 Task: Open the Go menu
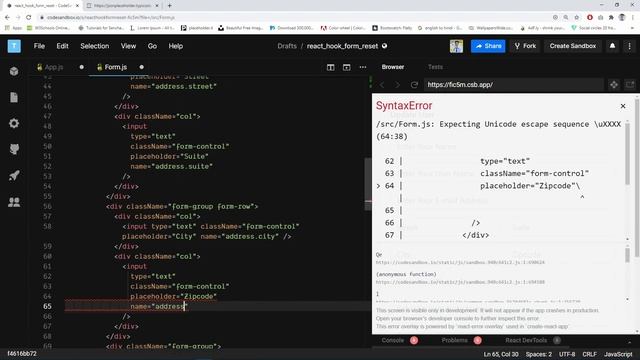click(152, 46)
